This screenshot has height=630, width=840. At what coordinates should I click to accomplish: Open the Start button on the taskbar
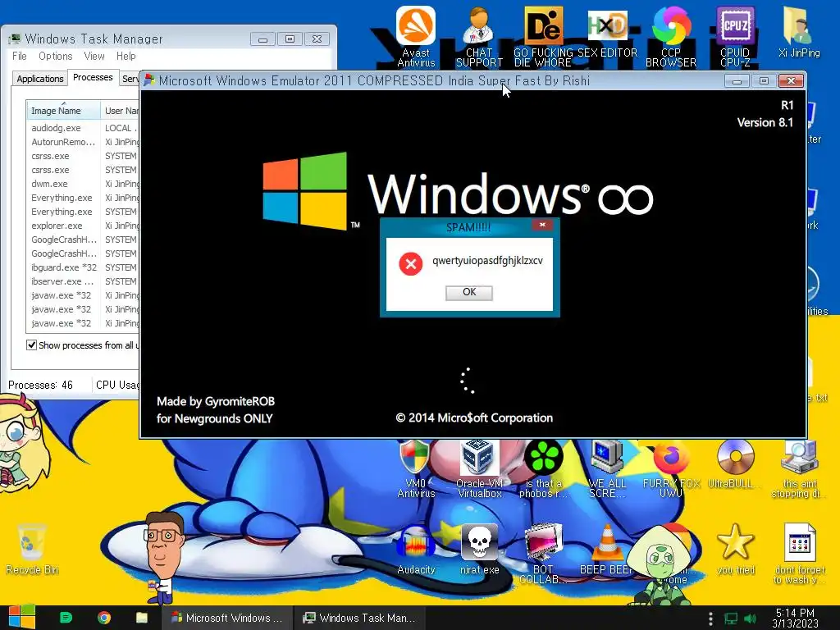tap(22, 618)
